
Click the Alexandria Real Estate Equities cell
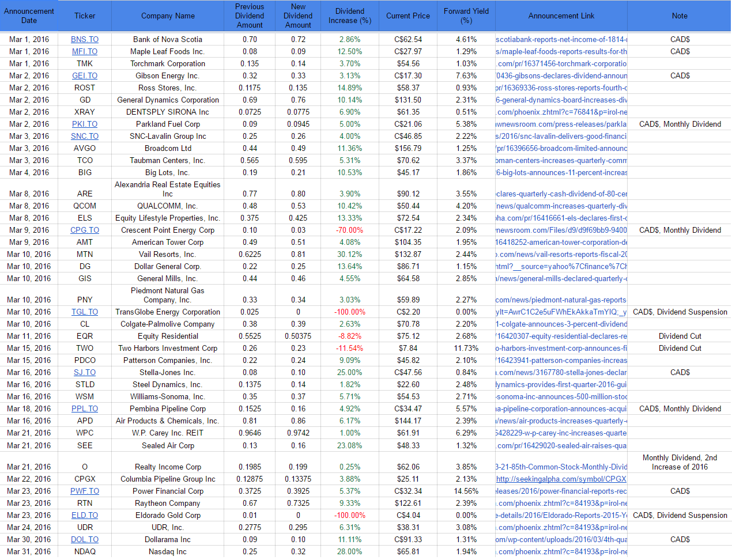168,189
